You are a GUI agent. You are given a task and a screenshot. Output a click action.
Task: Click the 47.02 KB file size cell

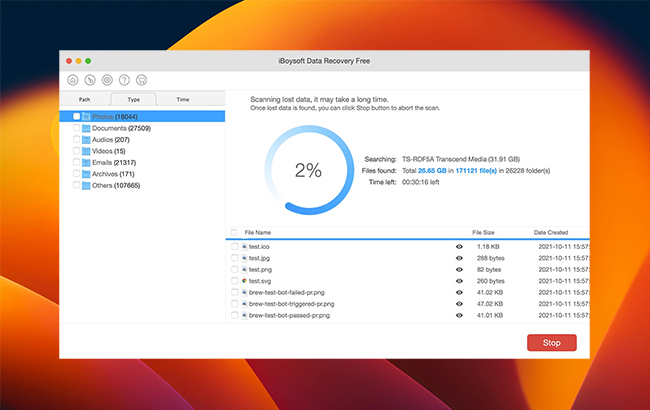click(x=490, y=304)
